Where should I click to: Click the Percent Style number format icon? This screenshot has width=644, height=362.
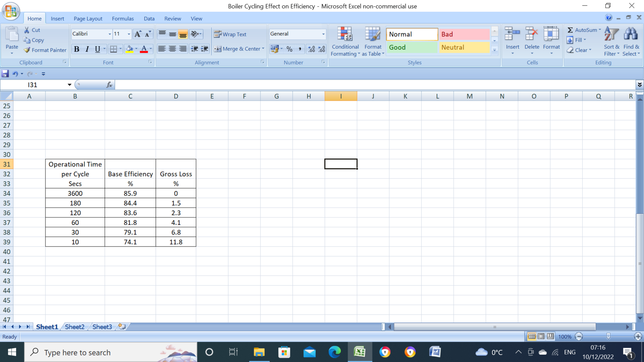click(289, 49)
